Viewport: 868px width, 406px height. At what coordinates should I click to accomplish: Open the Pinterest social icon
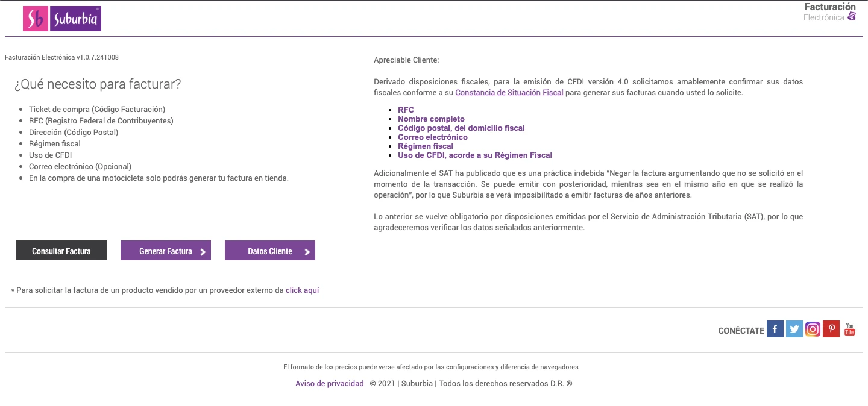pos(831,329)
